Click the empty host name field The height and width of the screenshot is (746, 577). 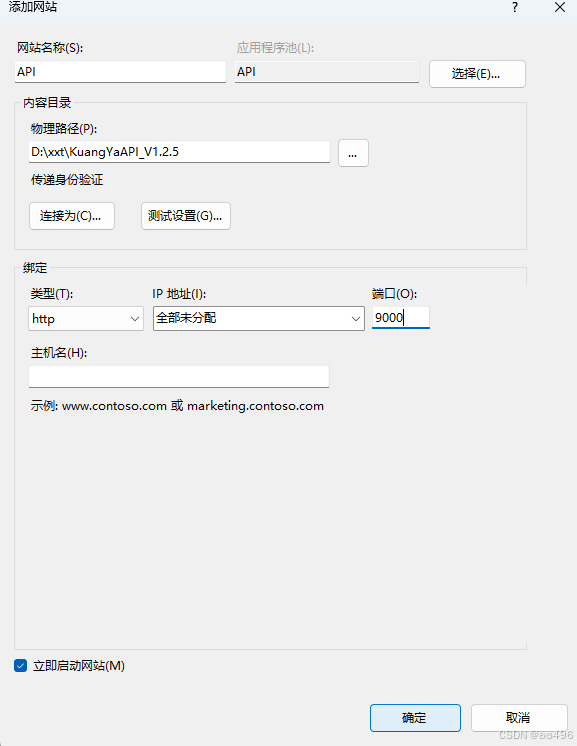[x=179, y=376]
